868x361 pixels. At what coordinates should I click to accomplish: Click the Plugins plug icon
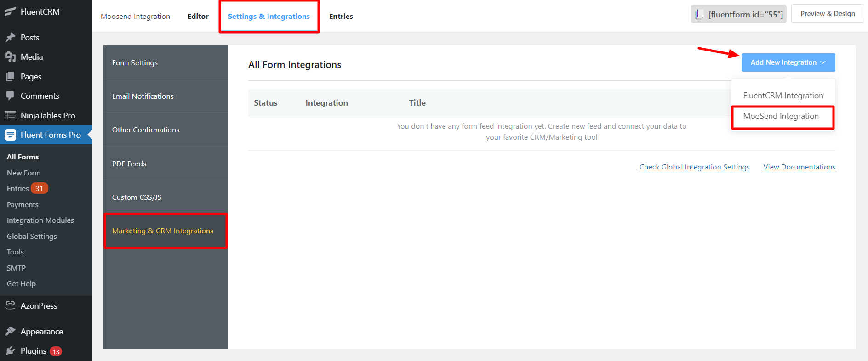[x=10, y=351]
